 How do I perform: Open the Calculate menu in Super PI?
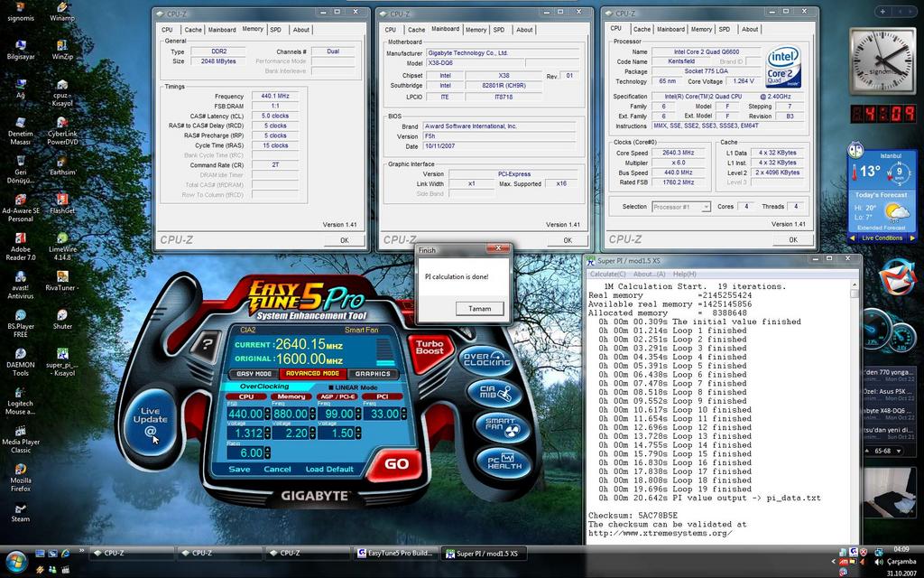pos(608,275)
